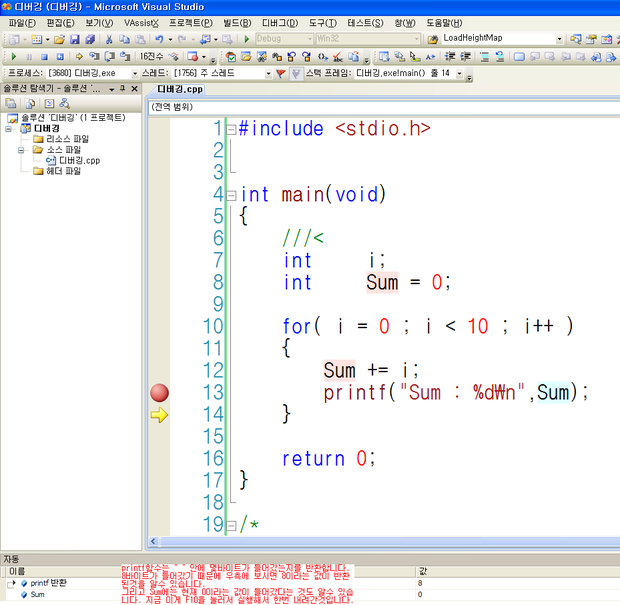Click the Solution Explorer Properties icon

point(11,104)
